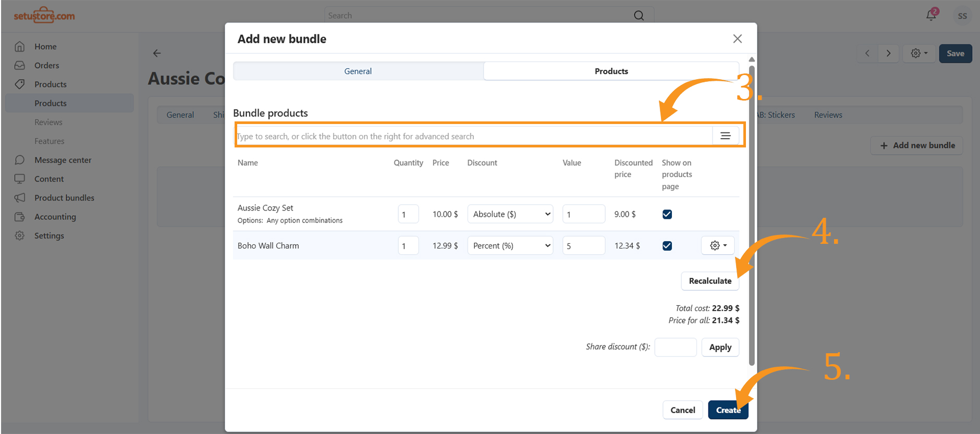Open Product bundles megaphone icon
This screenshot has width=980, height=434.
[x=20, y=198]
